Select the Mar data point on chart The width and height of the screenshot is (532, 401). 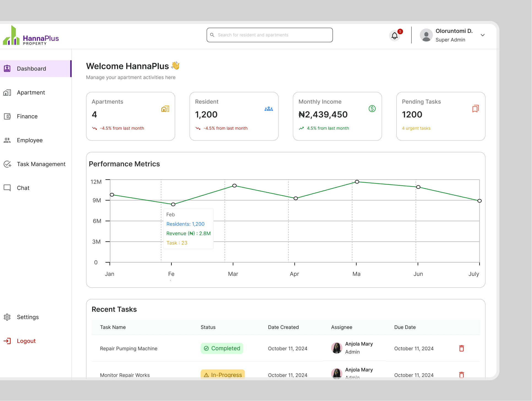[x=234, y=186]
